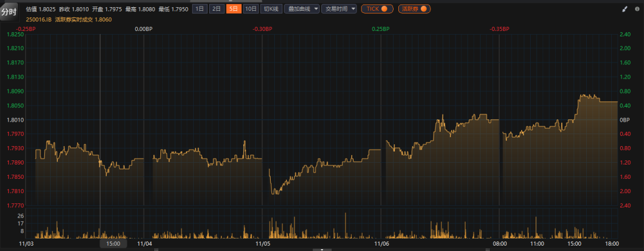Click the 1.8010 price on left axis
Screen dimensions: 644x251
14,120
